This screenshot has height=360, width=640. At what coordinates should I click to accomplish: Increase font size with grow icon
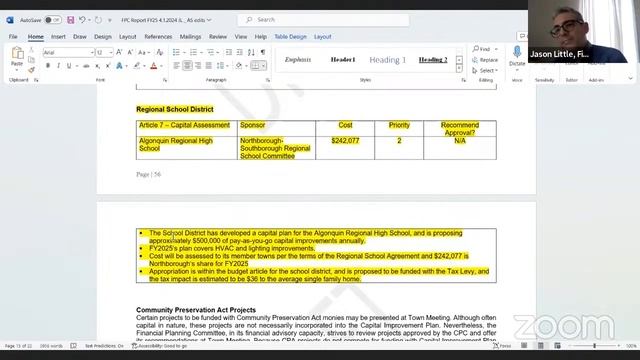pos(119,52)
